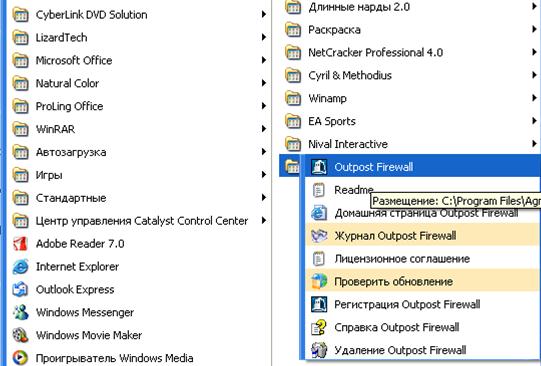The height and width of the screenshot is (366, 541).
Task: Start Windows Messenger from its icon
Action: pyautogui.click(x=20, y=312)
